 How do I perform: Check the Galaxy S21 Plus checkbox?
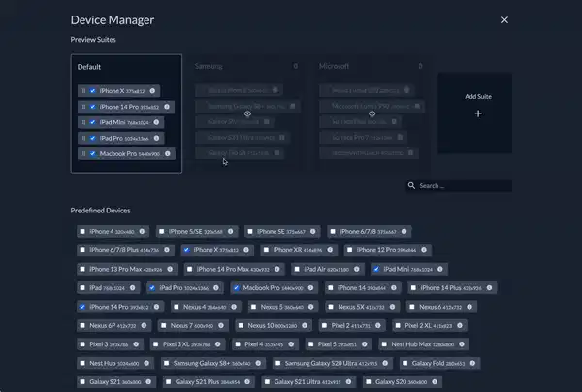tap(168, 381)
